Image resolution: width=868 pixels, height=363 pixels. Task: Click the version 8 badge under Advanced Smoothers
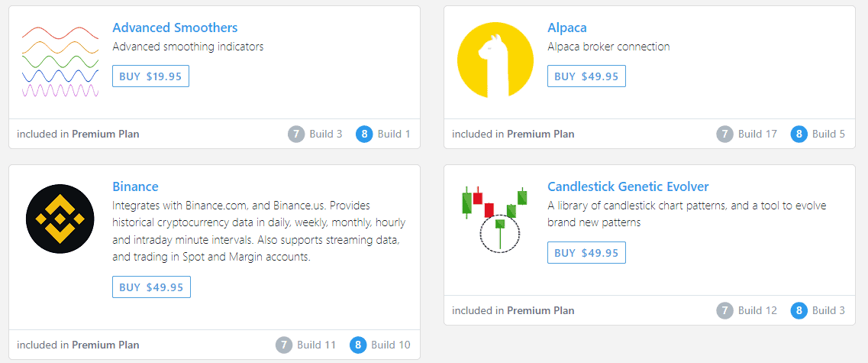click(364, 134)
